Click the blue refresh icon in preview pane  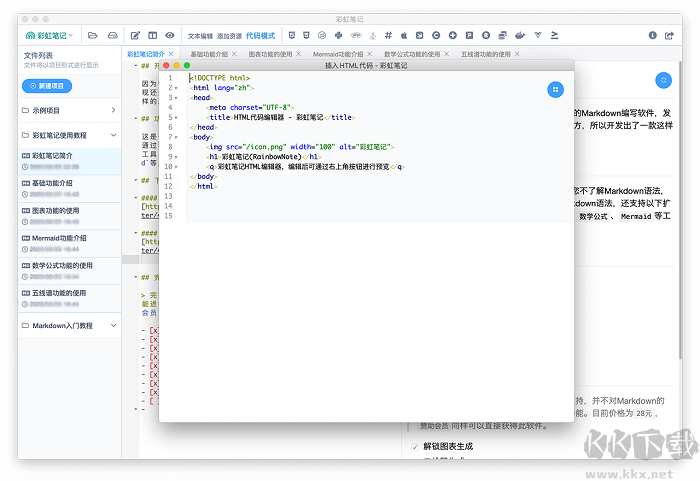tap(662, 80)
